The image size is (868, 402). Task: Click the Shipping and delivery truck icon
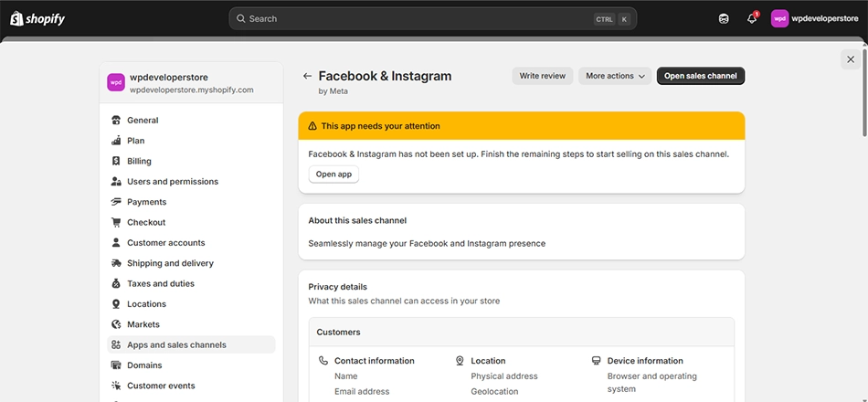[x=116, y=263]
